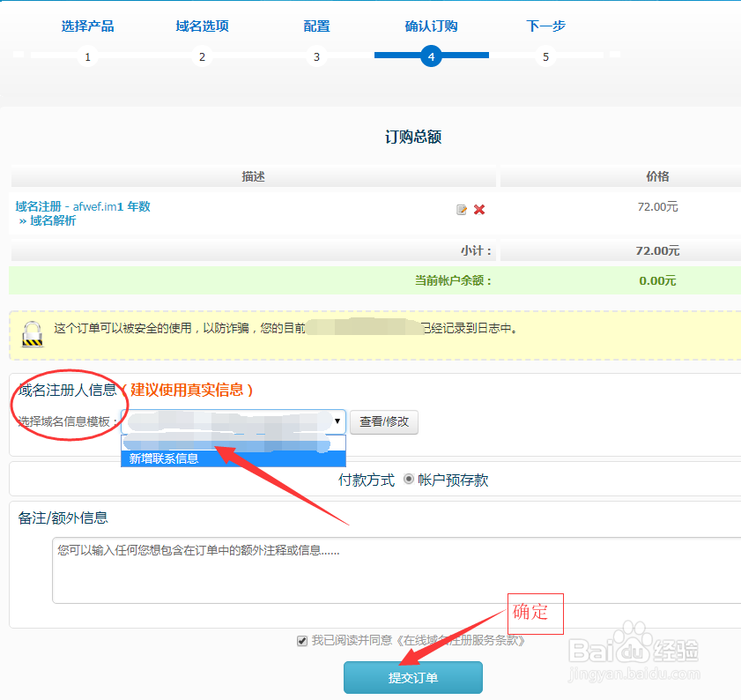Viewport: 741px width, 700px height.
Task: Click the 小计： label
Action: [x=477, y=250]
